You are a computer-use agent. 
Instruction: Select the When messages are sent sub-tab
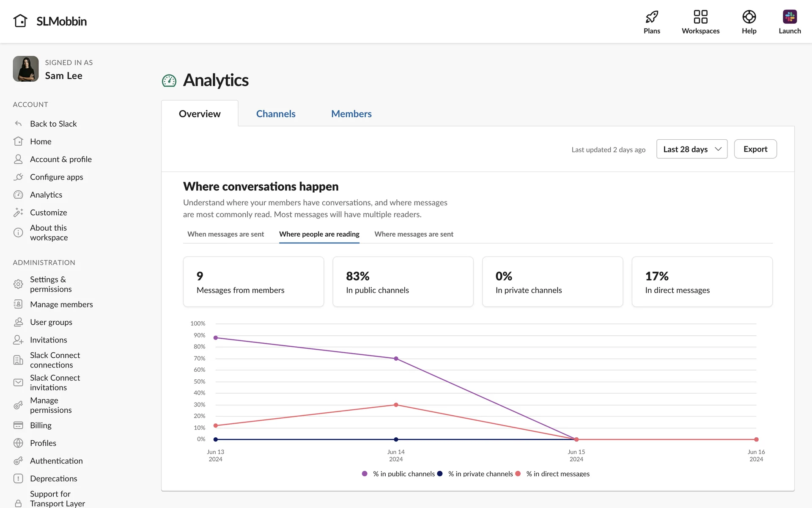(225, 234)
